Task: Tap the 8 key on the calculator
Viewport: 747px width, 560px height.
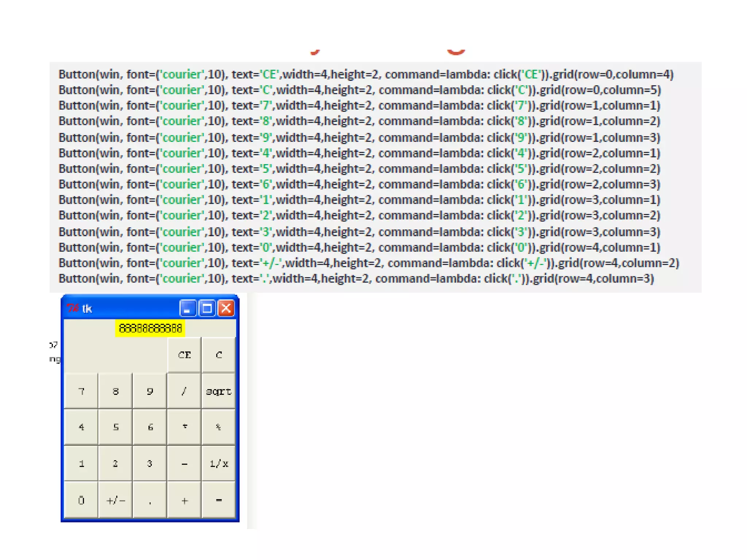Action: (115, 391)
